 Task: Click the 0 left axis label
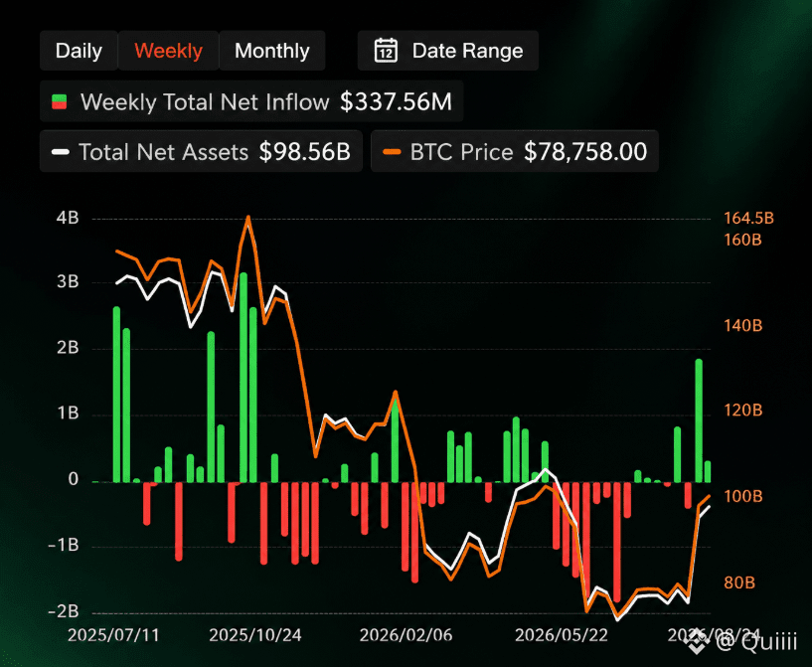[x=74, y=479]
